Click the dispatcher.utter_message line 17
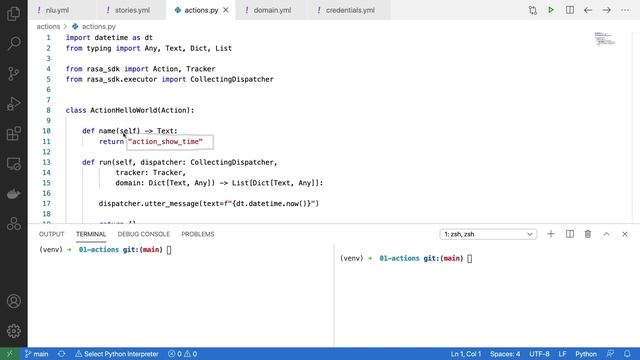 point(209,204)
